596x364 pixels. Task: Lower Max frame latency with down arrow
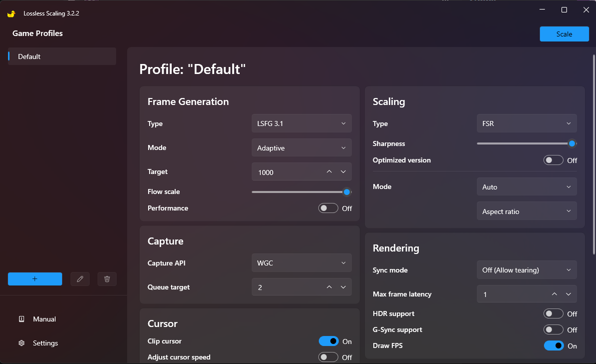[568, 294]
